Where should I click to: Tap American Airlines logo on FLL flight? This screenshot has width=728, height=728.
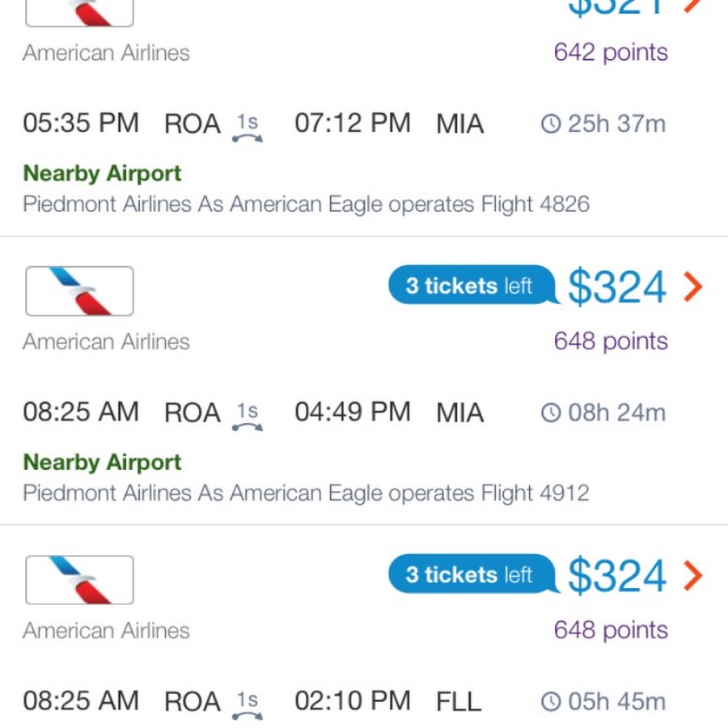click(x=79, y=580)
